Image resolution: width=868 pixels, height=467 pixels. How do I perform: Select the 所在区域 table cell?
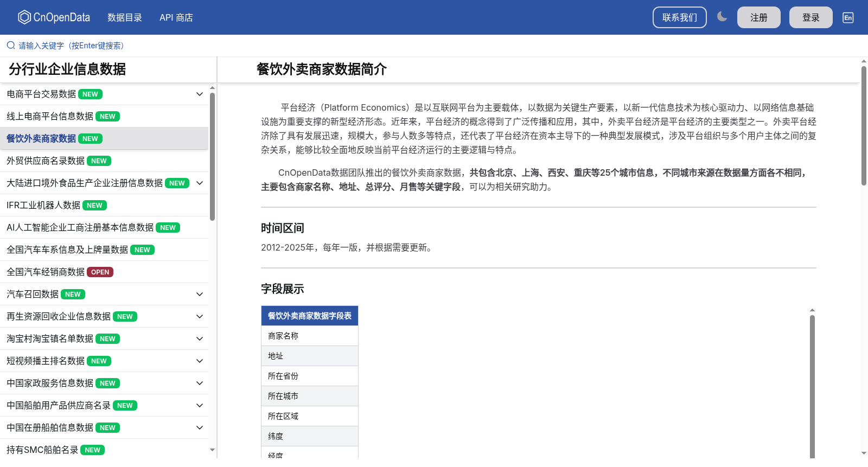pos(310,416)
